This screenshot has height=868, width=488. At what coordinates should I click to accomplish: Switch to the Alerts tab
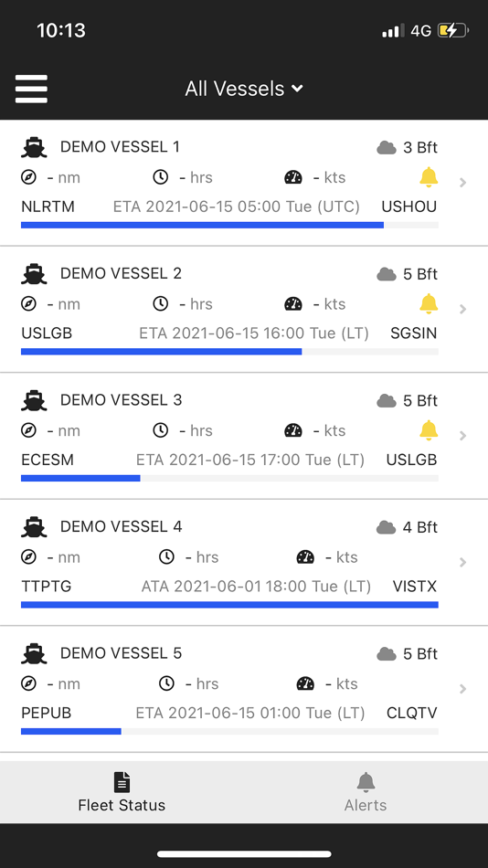point(366,792)
